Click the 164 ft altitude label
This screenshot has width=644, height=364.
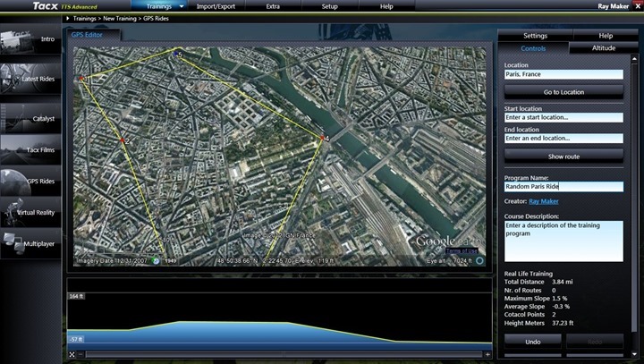click(x=76, y=296)
